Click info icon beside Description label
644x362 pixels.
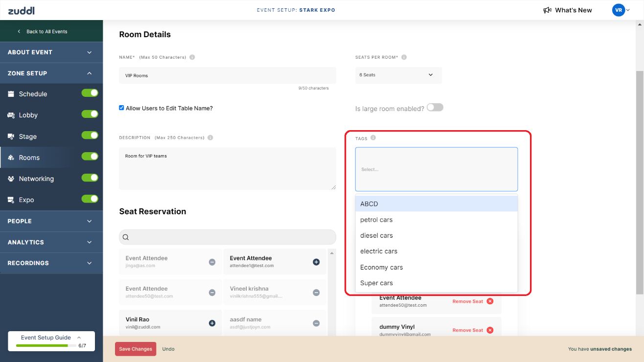coord(210,137)
